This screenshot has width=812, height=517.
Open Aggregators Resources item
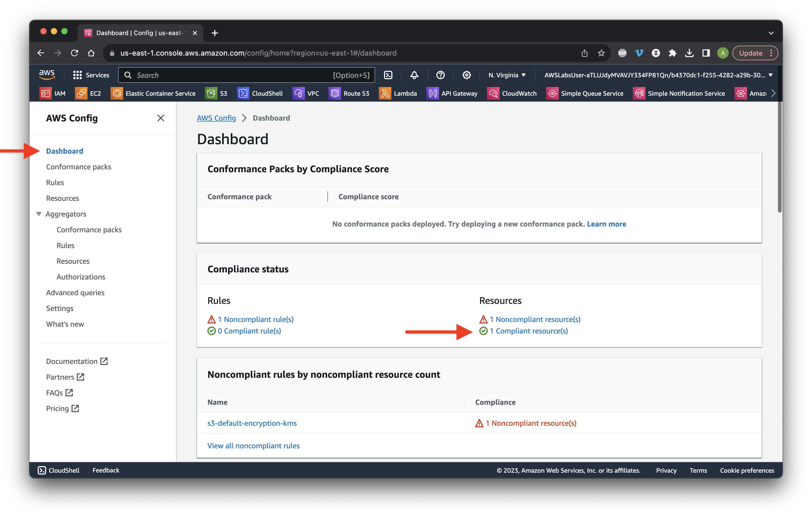(x=73, y=261)
